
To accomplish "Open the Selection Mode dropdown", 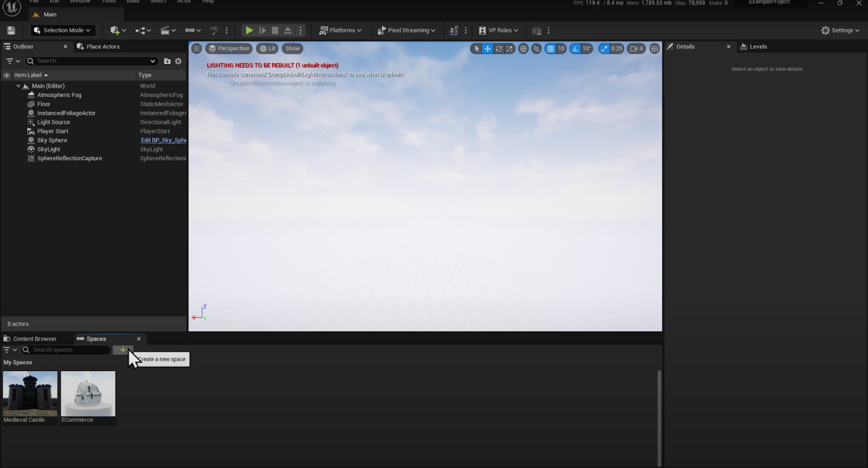I will [x=63, y=30].
